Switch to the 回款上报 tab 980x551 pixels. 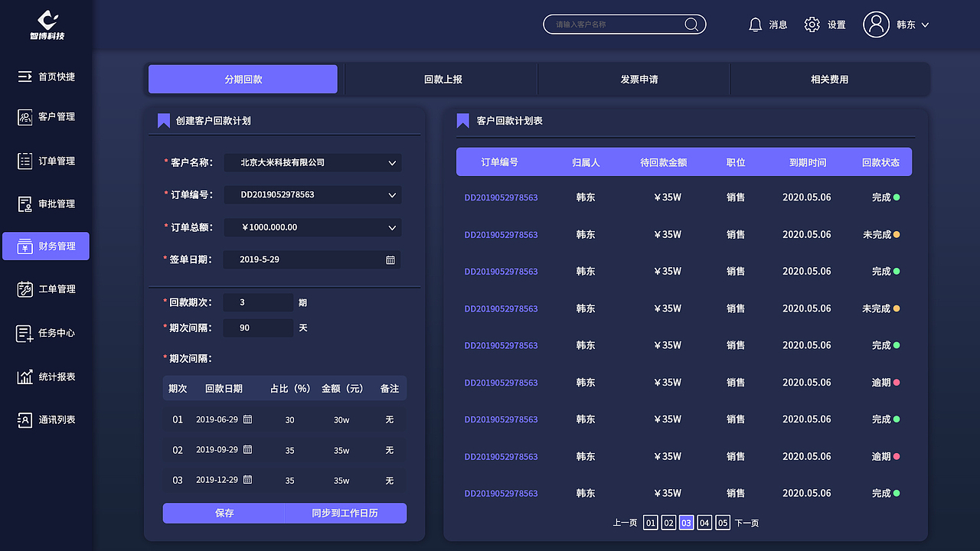441,79
